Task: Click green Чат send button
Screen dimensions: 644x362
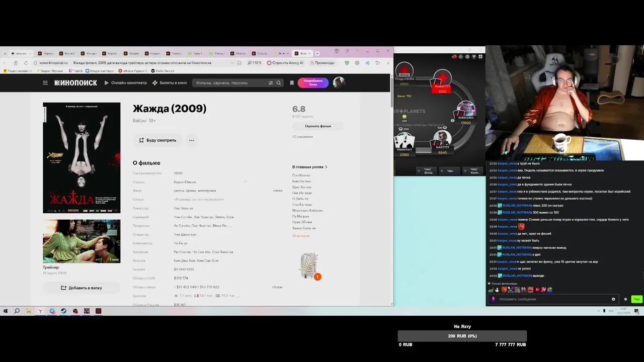Action: click(x=636, y=299)
